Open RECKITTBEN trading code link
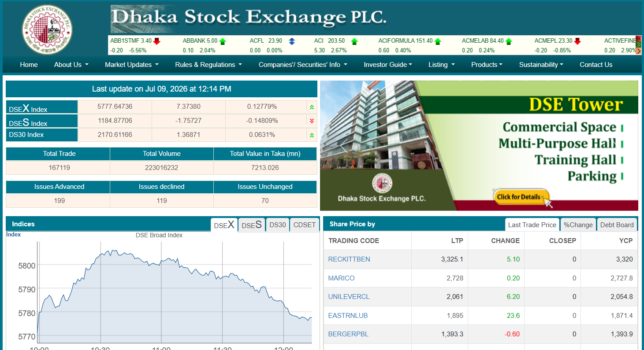The image size is (644, 350). click(x=349, y=259)
